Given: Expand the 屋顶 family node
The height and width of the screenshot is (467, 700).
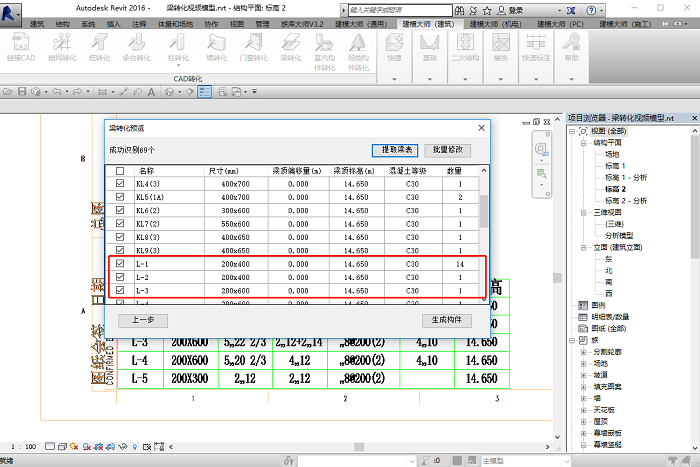Looking at the screenshot, I should 583,421.
